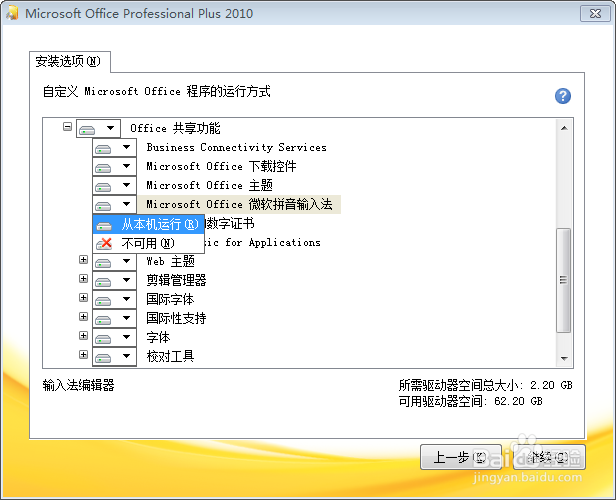Open install dropdown for Microsoft Office 主题

114,185
